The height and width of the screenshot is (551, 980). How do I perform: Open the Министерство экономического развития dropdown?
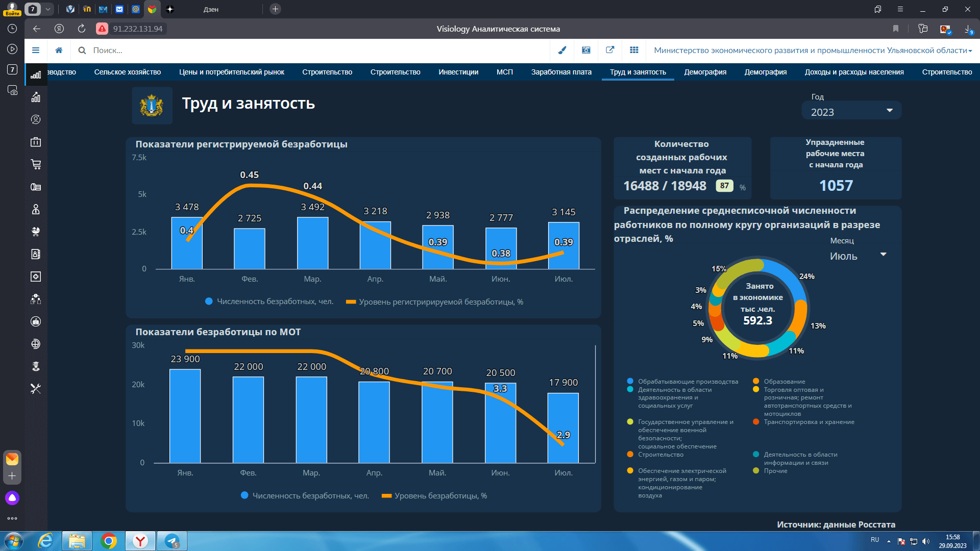point(813,50)
